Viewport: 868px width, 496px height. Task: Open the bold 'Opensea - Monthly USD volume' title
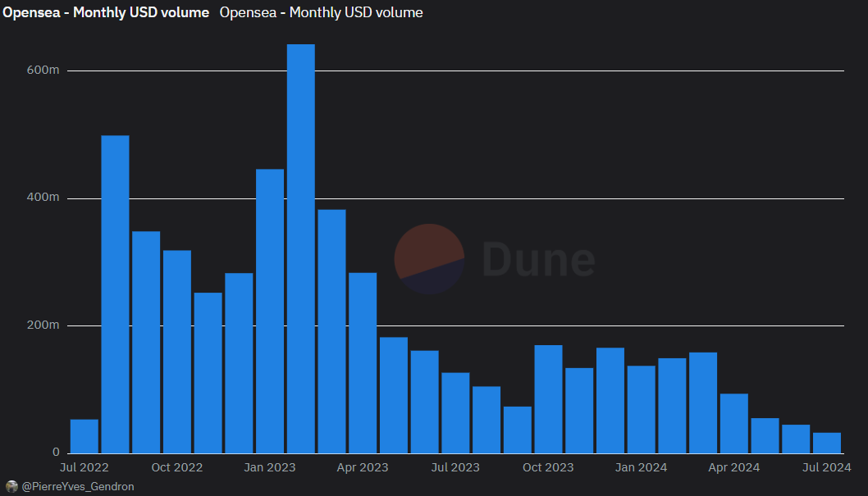click(x=106, y=13)
